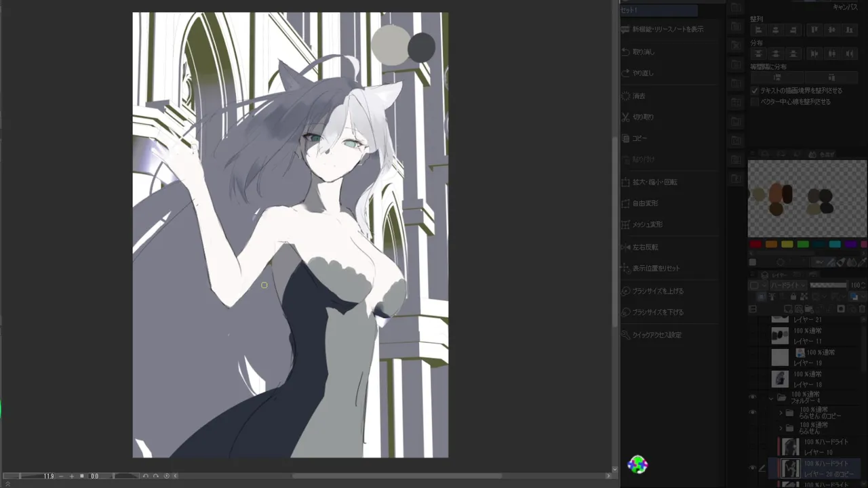868x488 pixels.
Task: Open 新機能・リリースノートを表示 entry
Action: pos(668,29)
